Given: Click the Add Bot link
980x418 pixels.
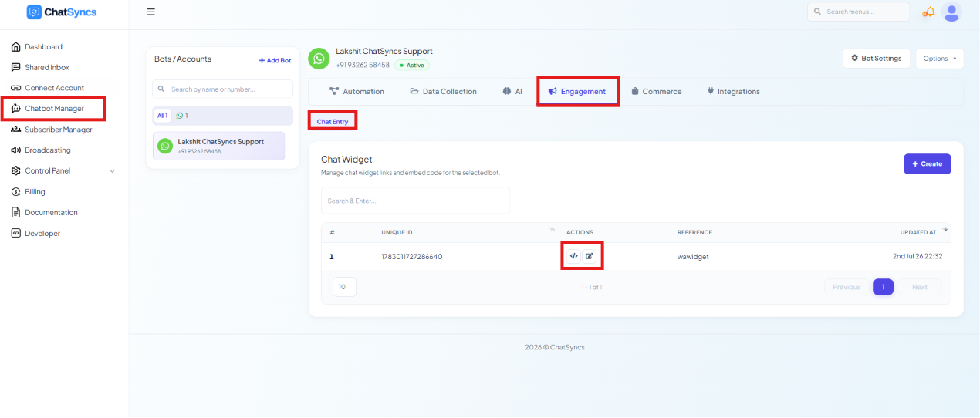Looking at the screenshot, I should coord(275,60).
